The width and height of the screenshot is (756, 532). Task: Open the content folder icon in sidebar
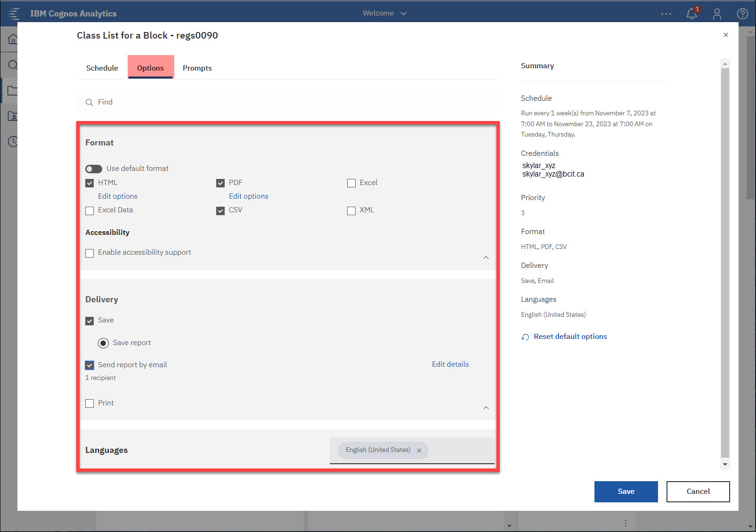click(x=13, y=90)
